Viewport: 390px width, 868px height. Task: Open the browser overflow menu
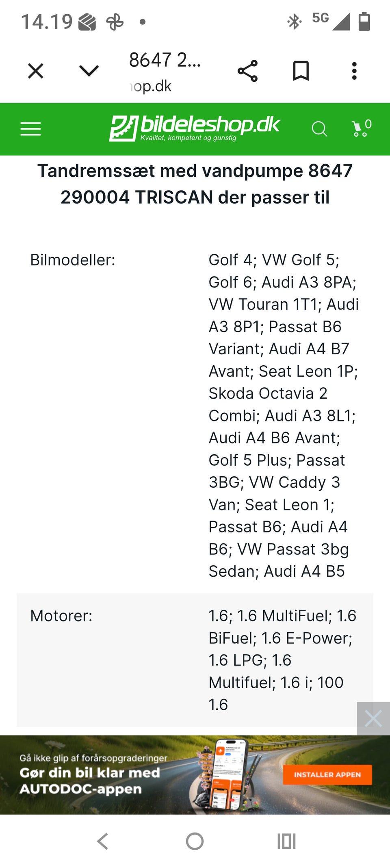pos(355,70)
